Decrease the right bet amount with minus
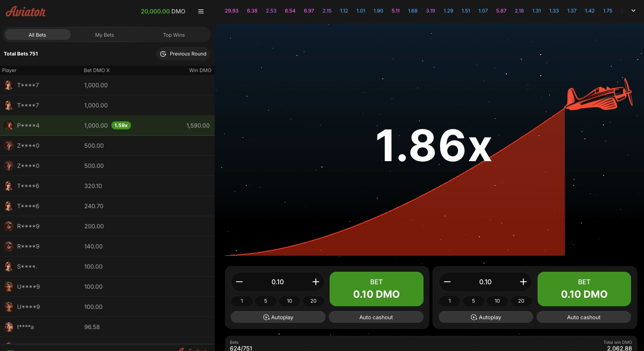The height and width of the screenshot is (351, 644). point(447,282)
